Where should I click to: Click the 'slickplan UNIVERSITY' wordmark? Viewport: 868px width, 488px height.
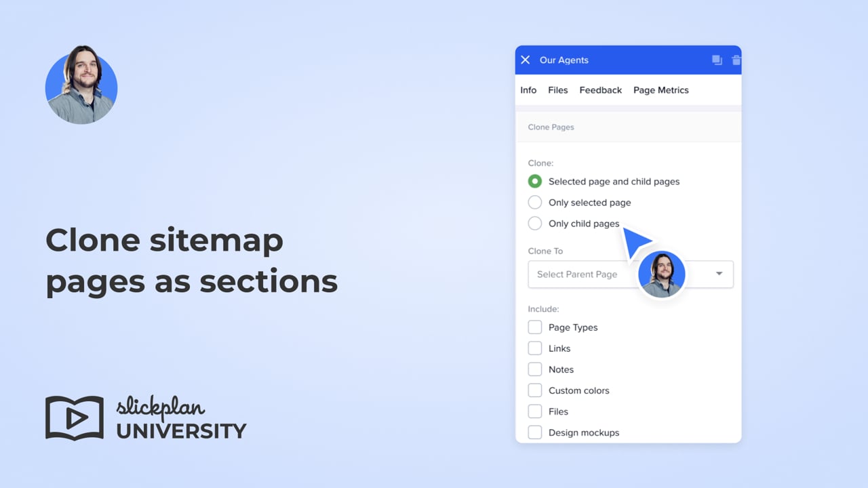(181, 418)
